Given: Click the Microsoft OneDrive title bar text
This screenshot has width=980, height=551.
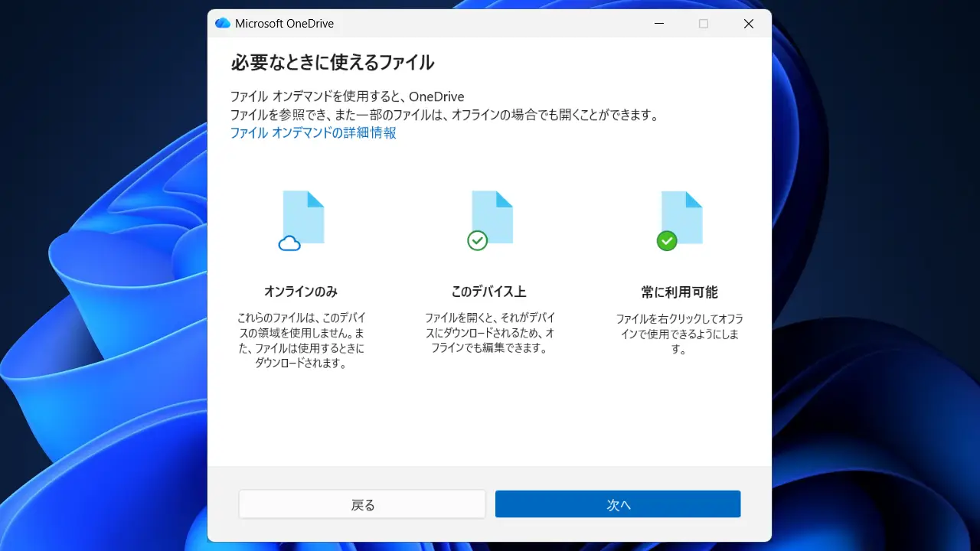Looking at the screenshot, I should click(284, 24).
